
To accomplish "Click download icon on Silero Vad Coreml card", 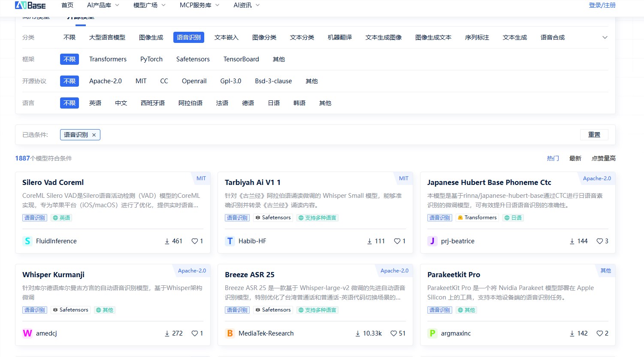I will [167, 242].
